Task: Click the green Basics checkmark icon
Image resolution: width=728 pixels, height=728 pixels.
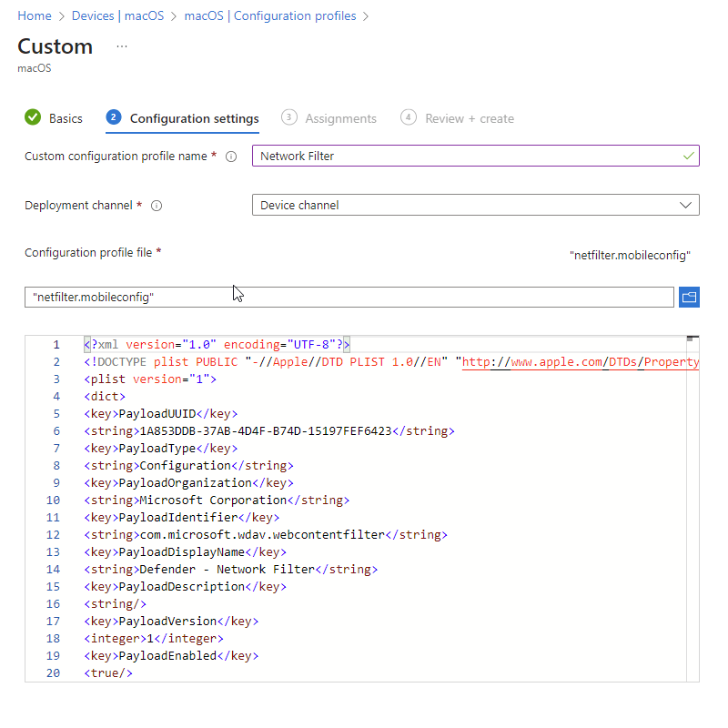Action: [33, 117]
